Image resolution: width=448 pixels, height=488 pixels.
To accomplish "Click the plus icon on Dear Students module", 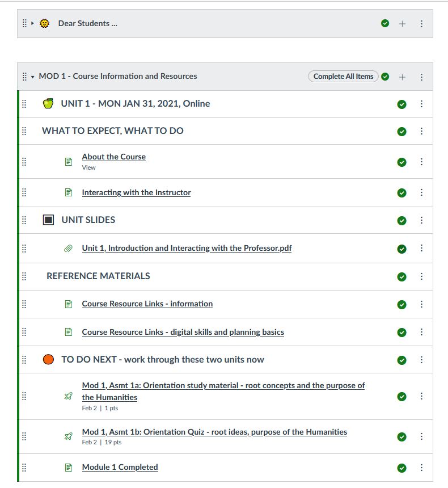I will tap(402, 24).
